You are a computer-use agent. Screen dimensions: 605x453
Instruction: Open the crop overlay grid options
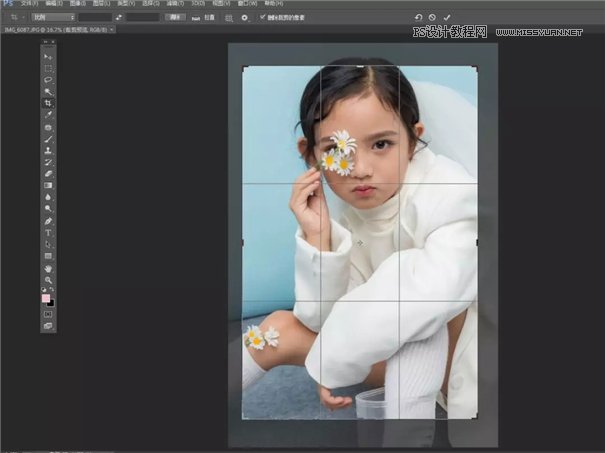[229, 17]
